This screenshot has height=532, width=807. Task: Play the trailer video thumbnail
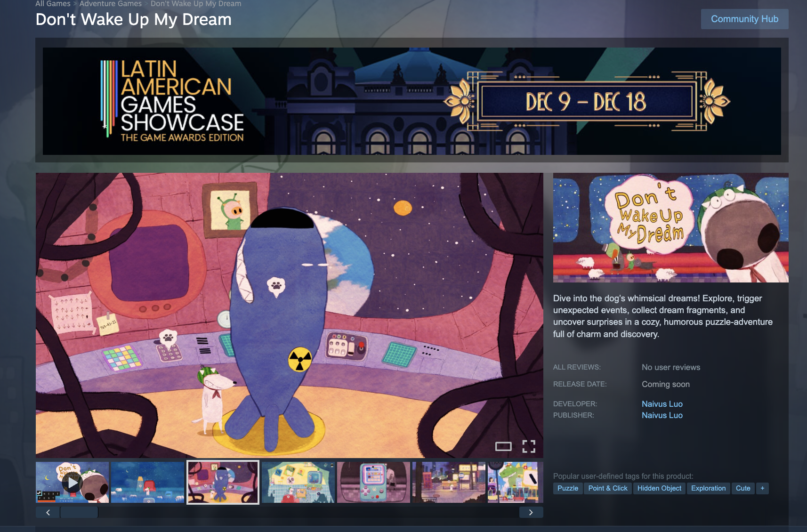click(73, 482)
